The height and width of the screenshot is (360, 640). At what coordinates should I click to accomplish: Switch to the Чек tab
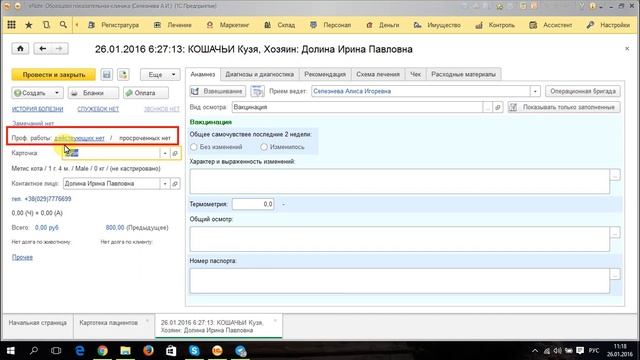tap(416, 74)
